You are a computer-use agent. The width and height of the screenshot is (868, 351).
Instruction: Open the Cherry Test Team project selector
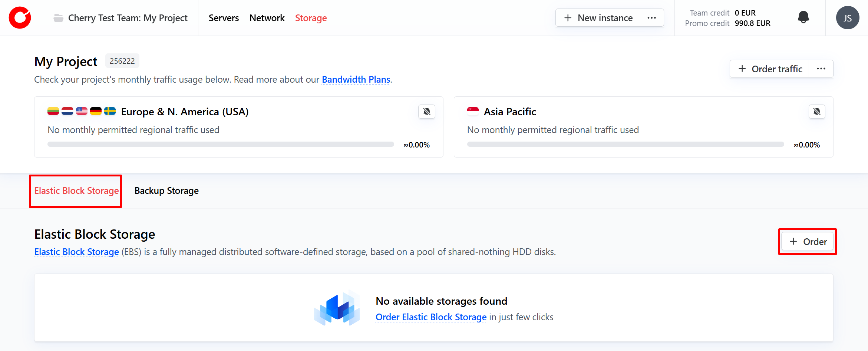tap(128, 18)
